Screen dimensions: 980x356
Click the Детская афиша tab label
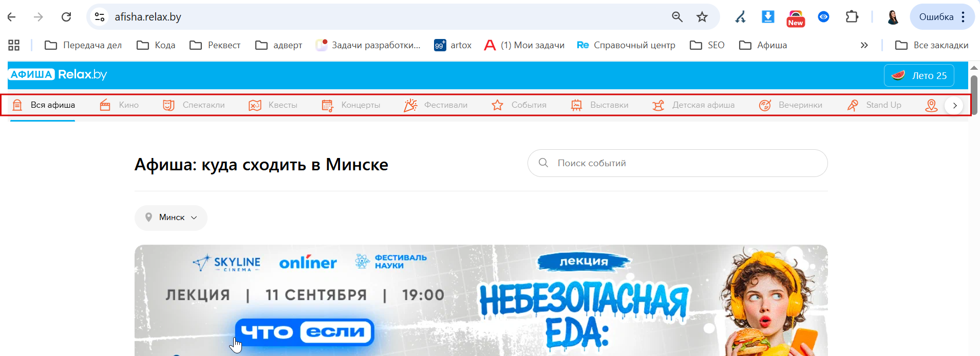click(703, 105)
